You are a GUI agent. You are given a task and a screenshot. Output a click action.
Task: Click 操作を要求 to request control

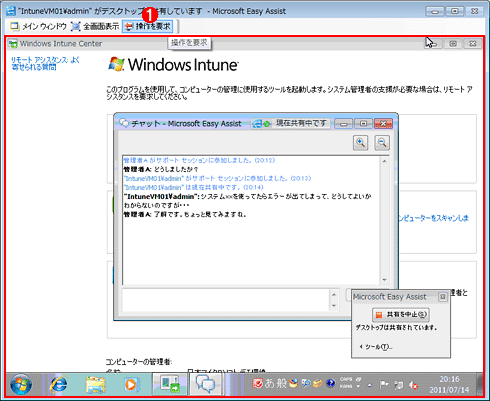coord(148,26)
